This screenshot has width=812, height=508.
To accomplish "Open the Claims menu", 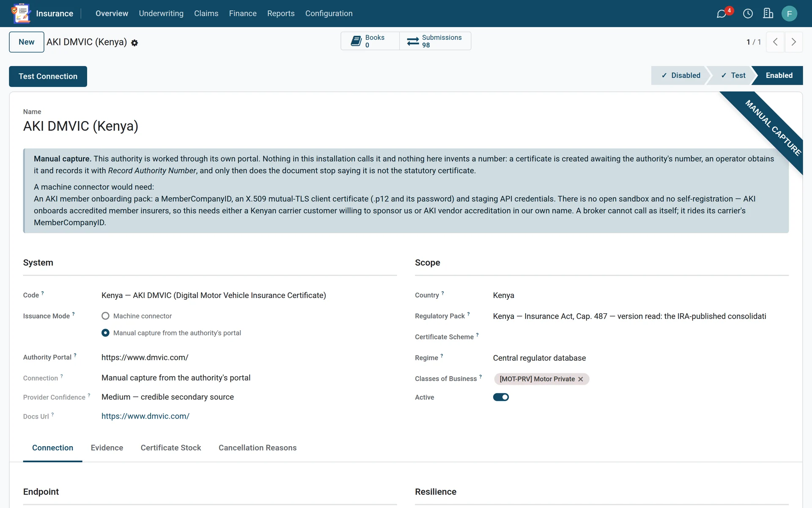I will point(206,14).
